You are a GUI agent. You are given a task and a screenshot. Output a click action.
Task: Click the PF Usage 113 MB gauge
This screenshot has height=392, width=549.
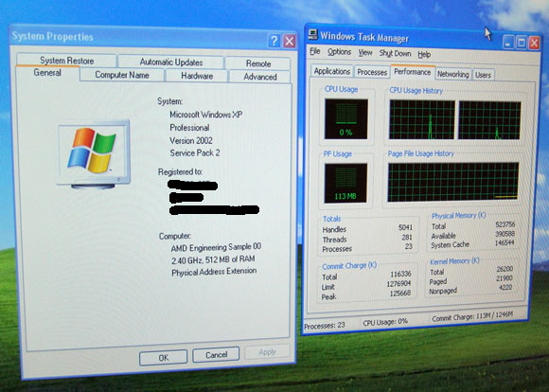click(x=345, y=183)
